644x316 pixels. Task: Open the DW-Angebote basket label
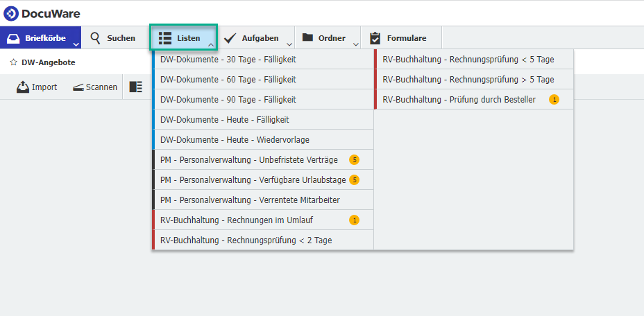click(x=49, y=62)
